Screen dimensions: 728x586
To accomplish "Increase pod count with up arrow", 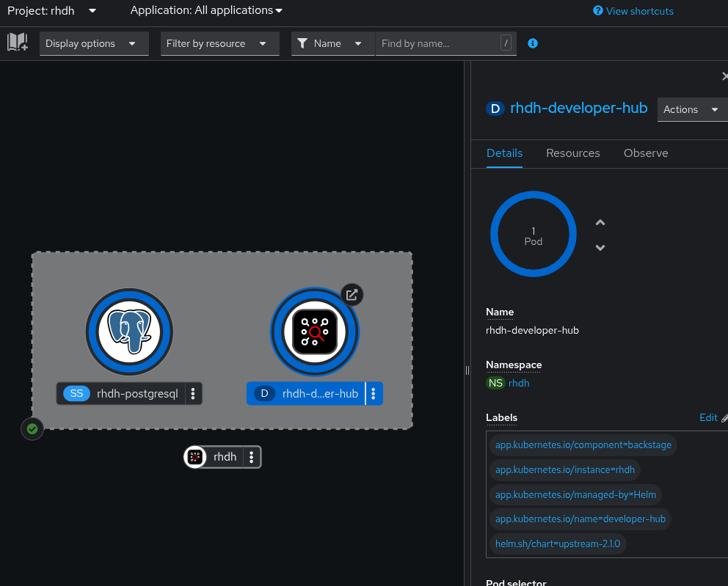I will coord(600,223).
